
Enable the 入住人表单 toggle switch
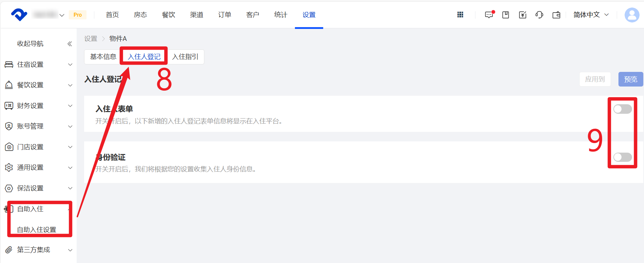[x=622, y=109]
